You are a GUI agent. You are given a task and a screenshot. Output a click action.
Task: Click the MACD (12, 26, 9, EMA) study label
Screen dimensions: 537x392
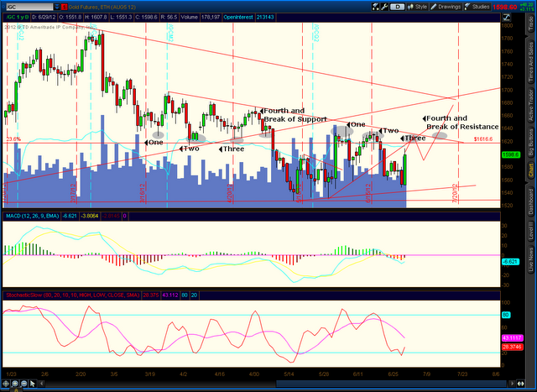click(x=32, y=217)
